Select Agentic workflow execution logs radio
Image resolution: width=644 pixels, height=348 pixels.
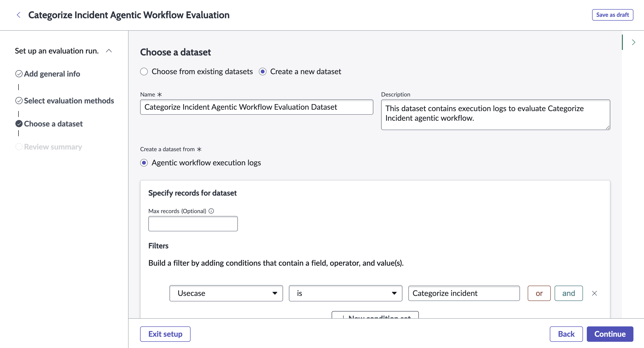[x=144, y=163]
